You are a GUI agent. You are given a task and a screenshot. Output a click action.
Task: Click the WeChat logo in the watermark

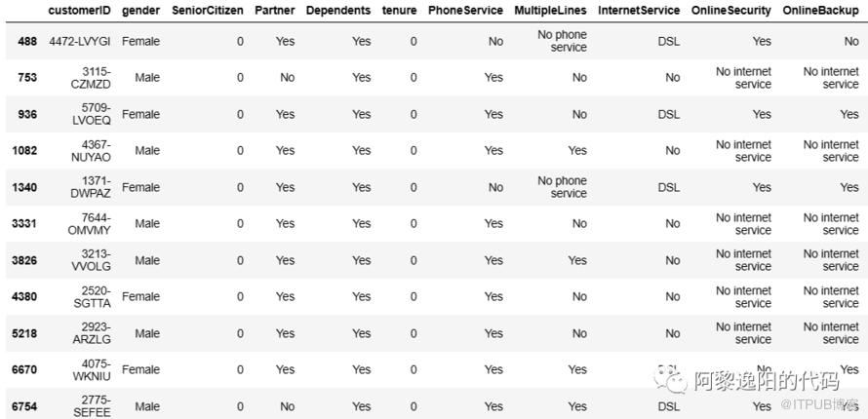(x=669, y=378)
